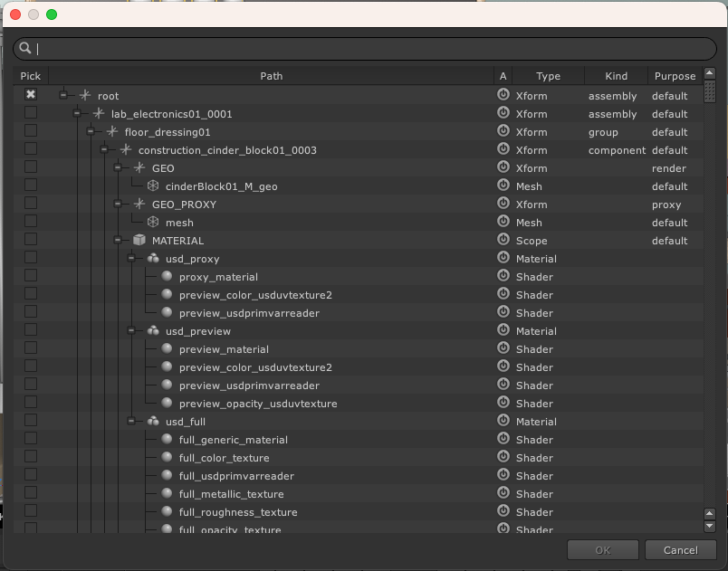Click the mesh icon beside cinderBlock01_M_geo
This screenshot has height=571, width=728.
tap(153, 186)
